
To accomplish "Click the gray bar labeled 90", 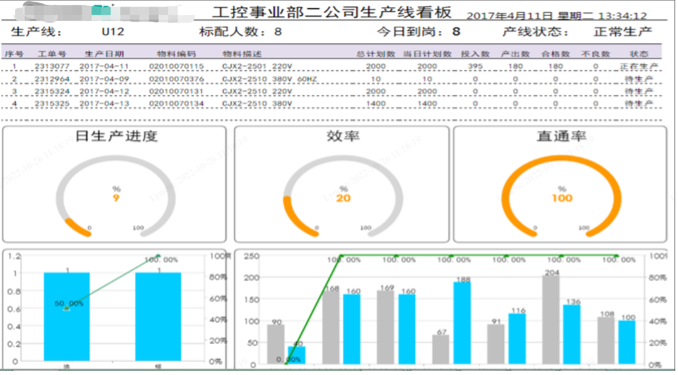I will pyautogui.click(x=276, y=344).
